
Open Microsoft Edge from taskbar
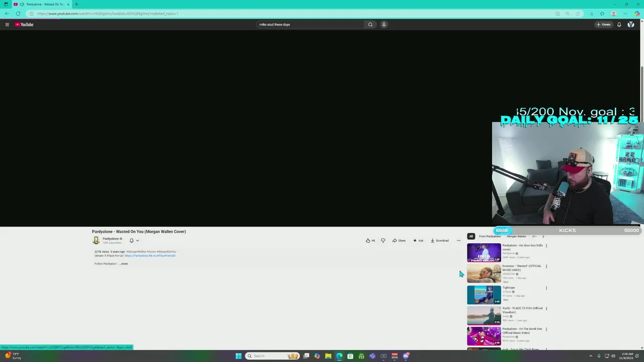point(339,356)
